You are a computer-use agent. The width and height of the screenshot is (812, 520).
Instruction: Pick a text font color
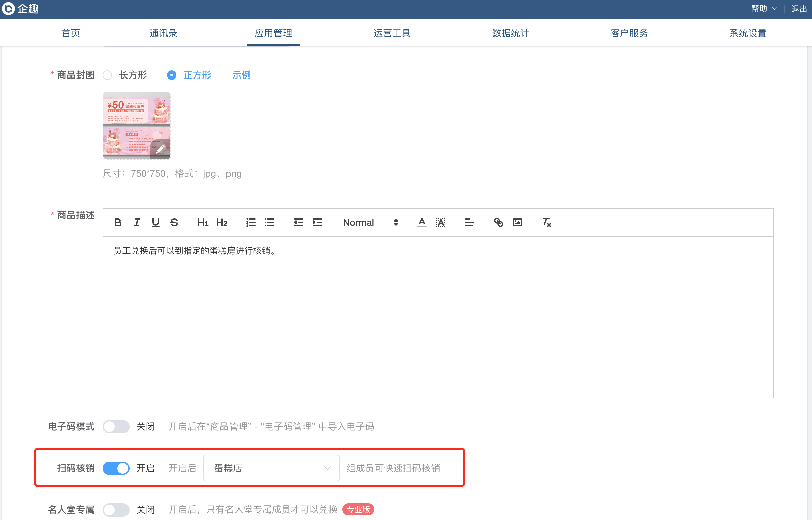(x=422, y=222)
